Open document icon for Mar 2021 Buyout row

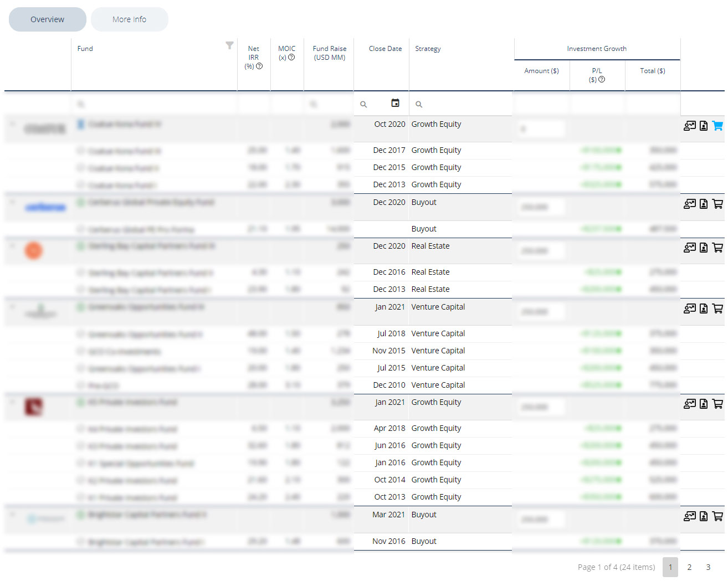pyautogui.click(x=704, y=516)
